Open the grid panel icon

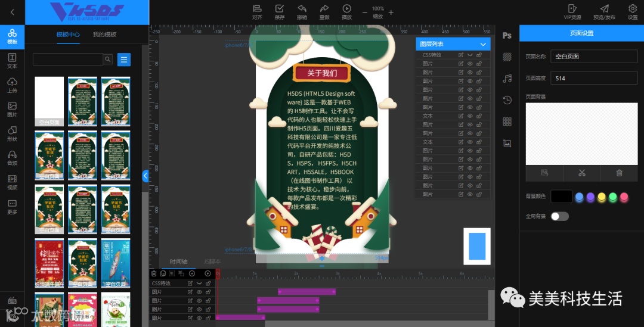(507, 122)
